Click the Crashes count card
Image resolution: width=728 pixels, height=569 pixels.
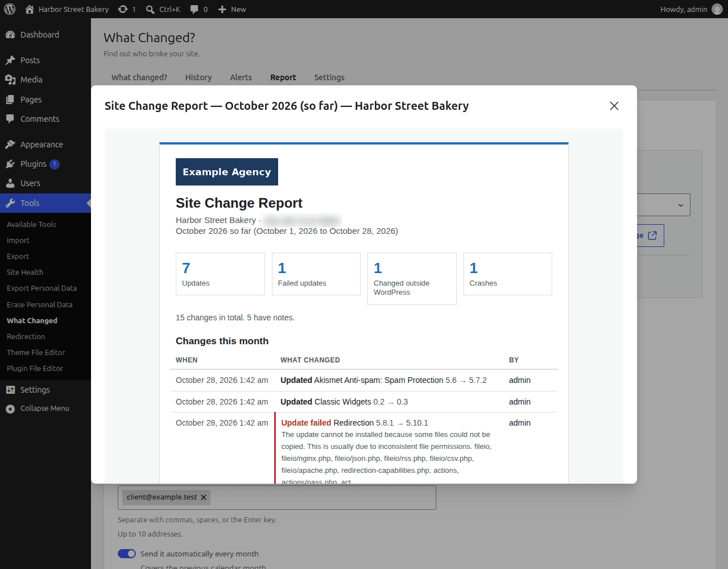click(508, 274)
